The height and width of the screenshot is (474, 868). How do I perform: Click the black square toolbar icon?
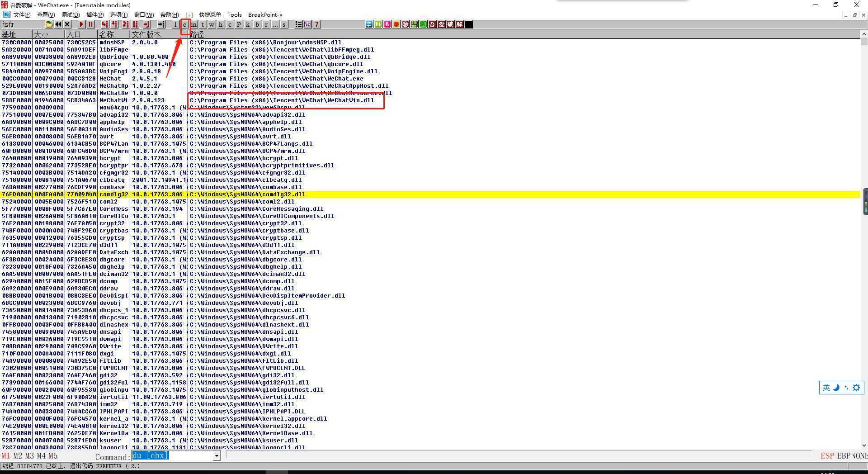click(x=469, y=24)
